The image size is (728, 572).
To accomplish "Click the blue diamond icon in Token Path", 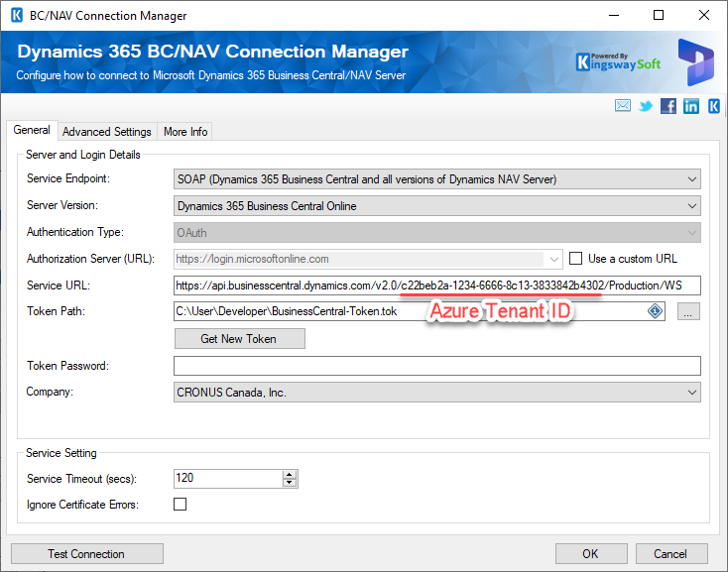I will pyautogui.click(x=655, y=311).
